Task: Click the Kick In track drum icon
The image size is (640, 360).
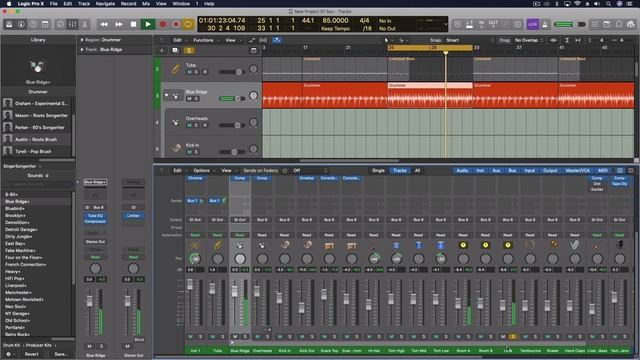Action: point(176,148)
